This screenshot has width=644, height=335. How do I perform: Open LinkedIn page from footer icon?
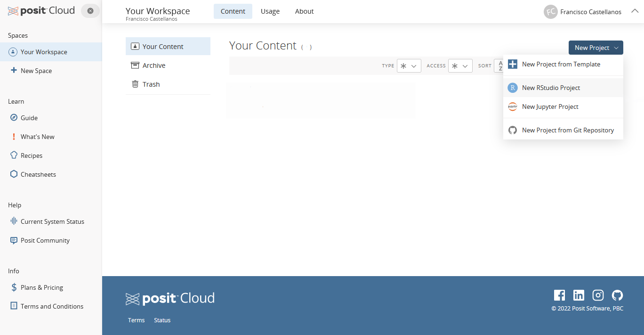coord(579,295)
